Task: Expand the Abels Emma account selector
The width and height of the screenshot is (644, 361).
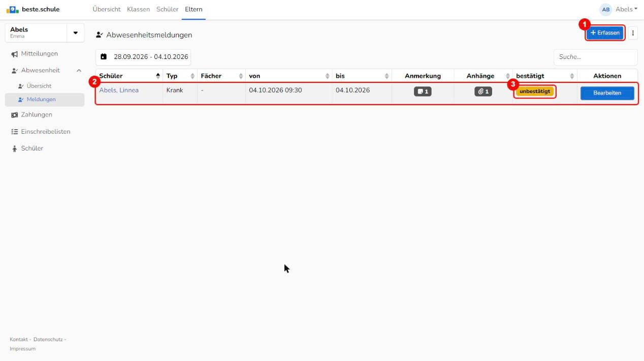Action: pyautogui.click(x=76, y=33)
